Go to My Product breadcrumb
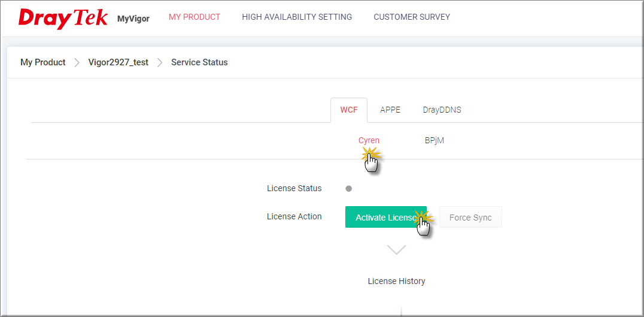The image size is (644, 317). click(43, 62)
